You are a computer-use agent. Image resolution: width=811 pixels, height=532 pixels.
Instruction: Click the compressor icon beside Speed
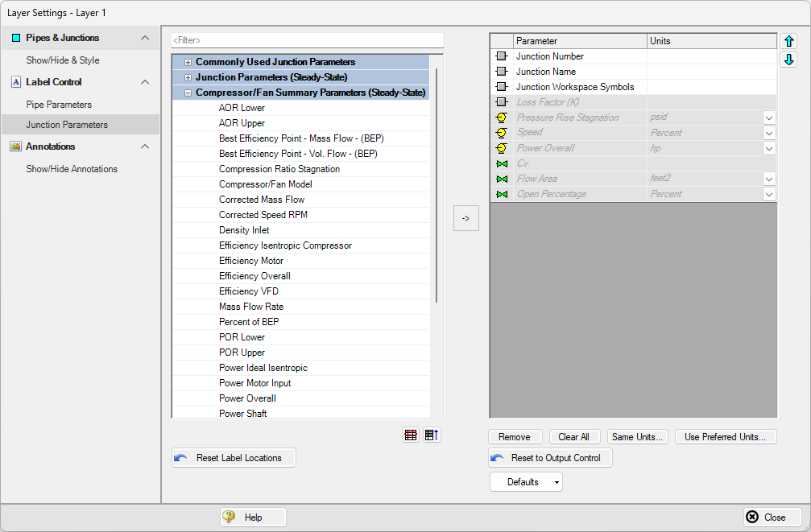502,133
